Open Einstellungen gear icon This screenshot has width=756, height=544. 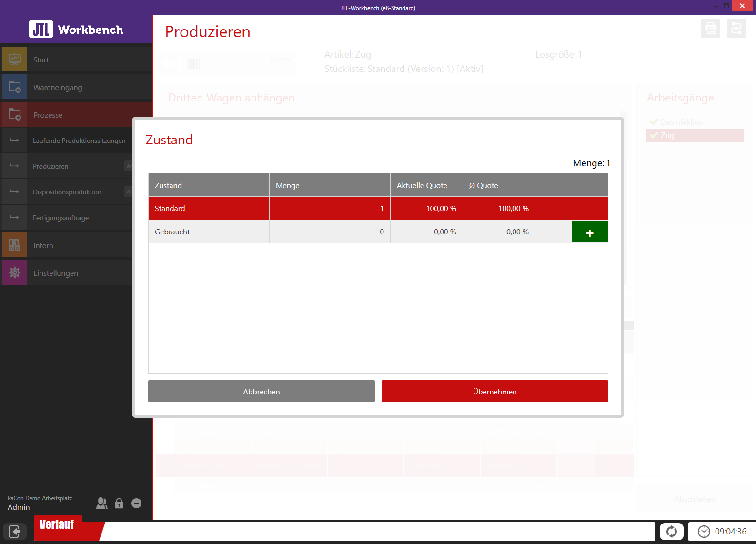click(15, 273)
